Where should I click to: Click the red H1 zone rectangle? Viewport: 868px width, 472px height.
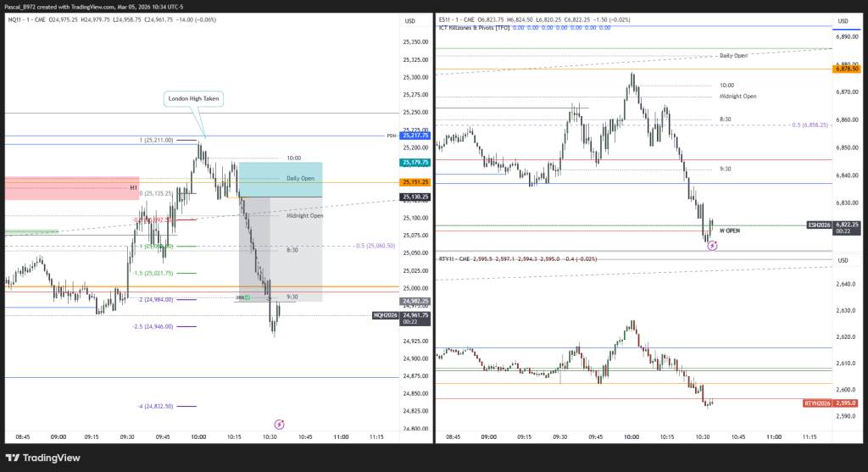[71, 188]
